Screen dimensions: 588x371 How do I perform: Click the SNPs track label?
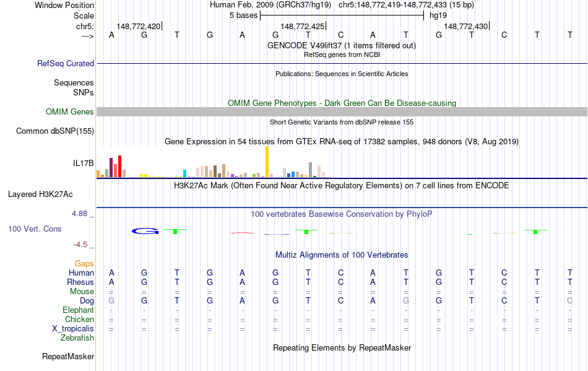point(84,92)
